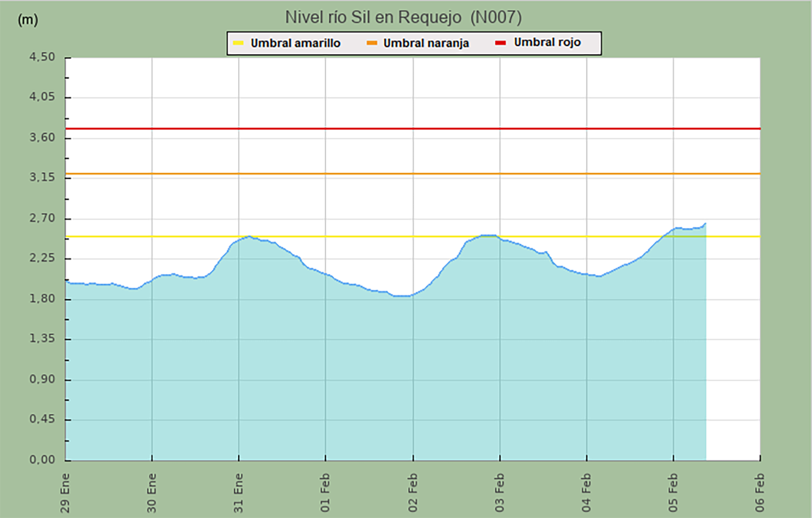Image resolution: width=812 pixels, height=518 pixels.
Task: Click the '29 Ene' date label
Action: (65, 493)
